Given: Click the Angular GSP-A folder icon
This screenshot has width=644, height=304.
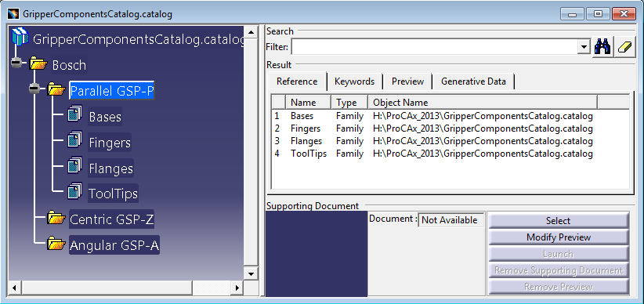Looking at the screenshot, I should pos(56,244).
